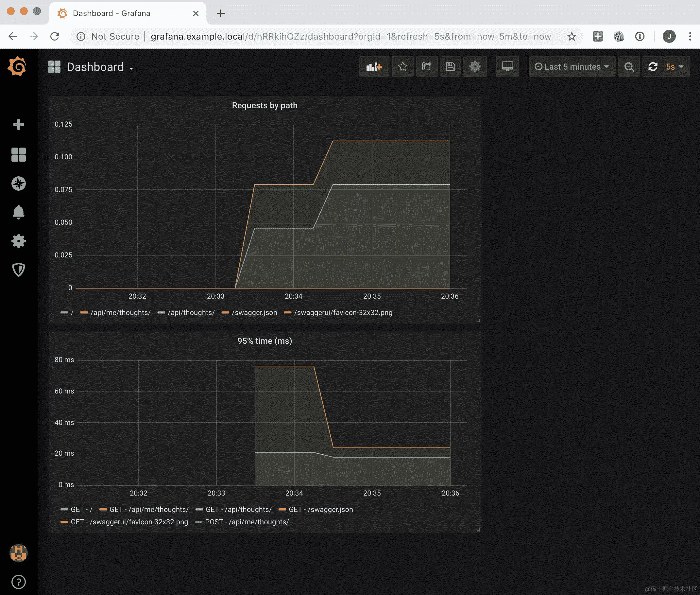Open Alerting bell icon in sidebar
Image resolution: width=700 pixels, height=595 pixels.
coord(19,212)
